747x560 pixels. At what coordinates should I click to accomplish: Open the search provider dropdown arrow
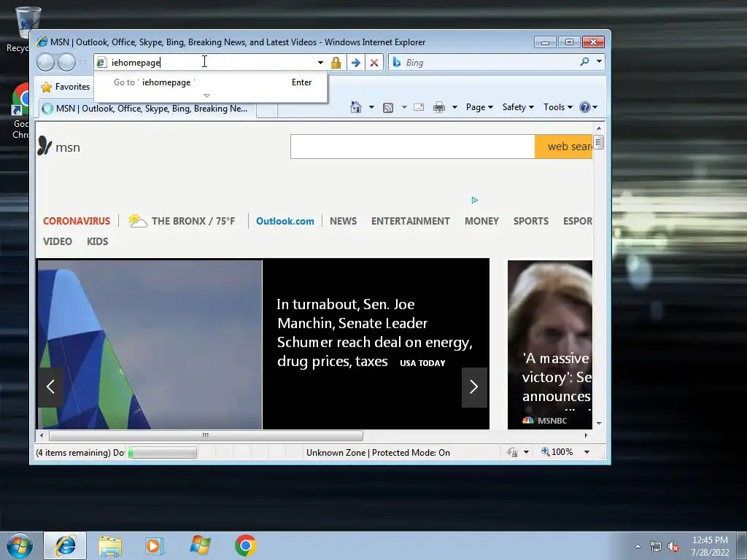(599, 61)
